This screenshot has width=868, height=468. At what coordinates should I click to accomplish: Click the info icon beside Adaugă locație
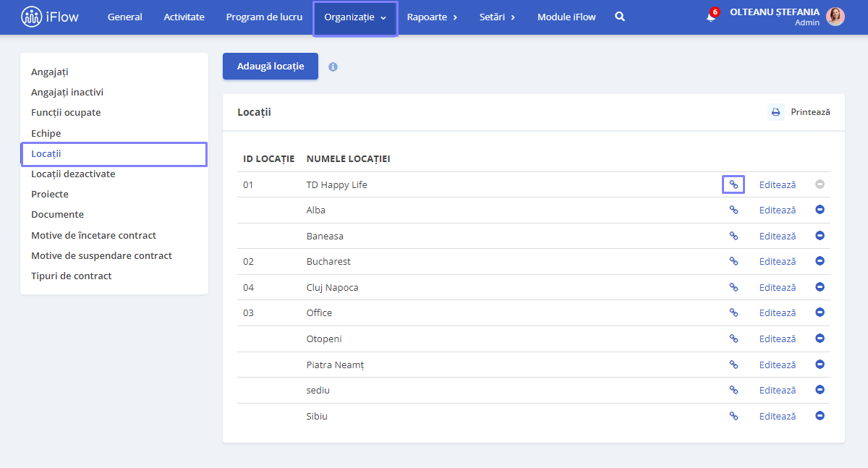coord(333,67)
